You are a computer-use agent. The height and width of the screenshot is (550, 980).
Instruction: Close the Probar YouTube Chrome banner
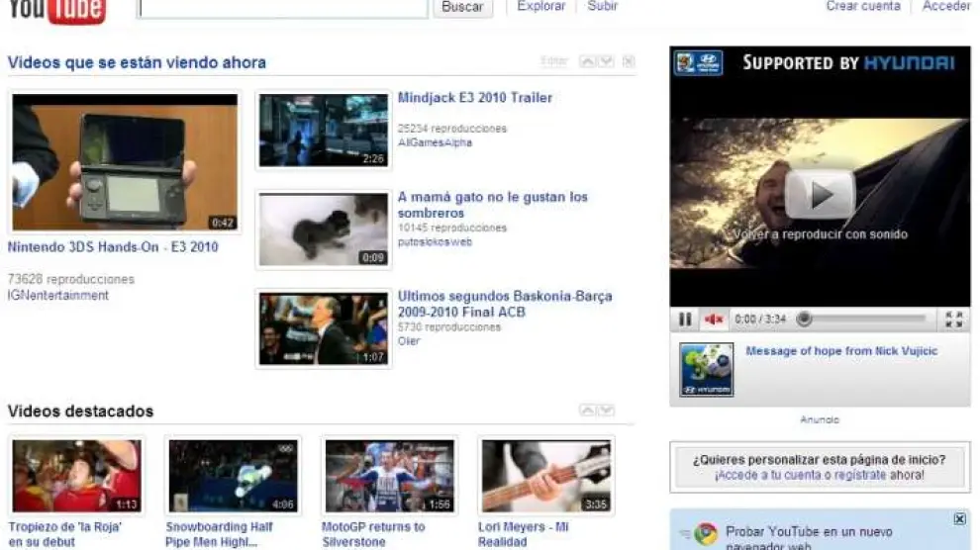(x=959, y=519)
